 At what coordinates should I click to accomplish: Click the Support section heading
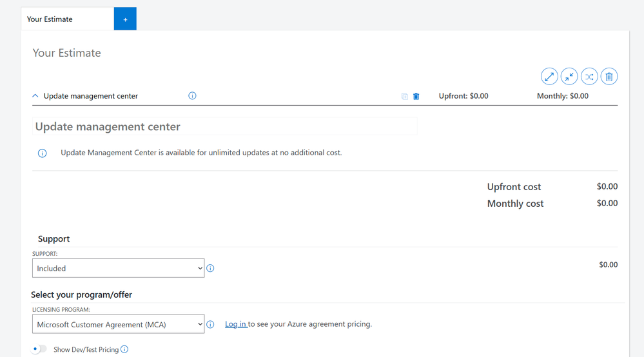(54, 239)
